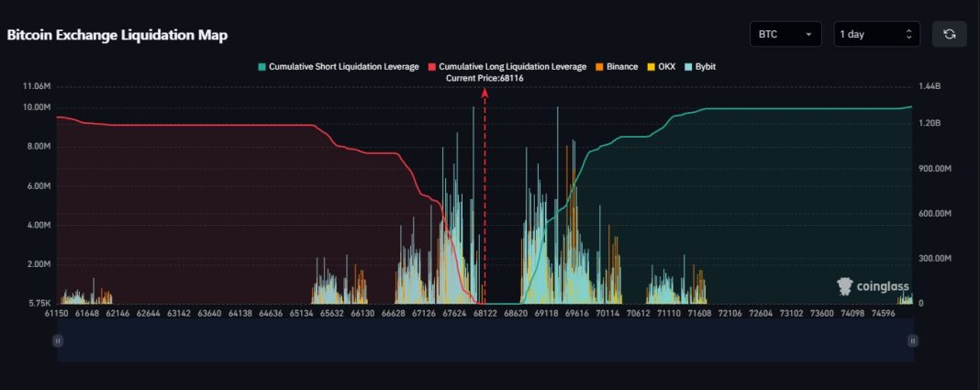Screen dimensions: 980x390
Task: Click the orange Binance legend square
Action: point(599,67)
